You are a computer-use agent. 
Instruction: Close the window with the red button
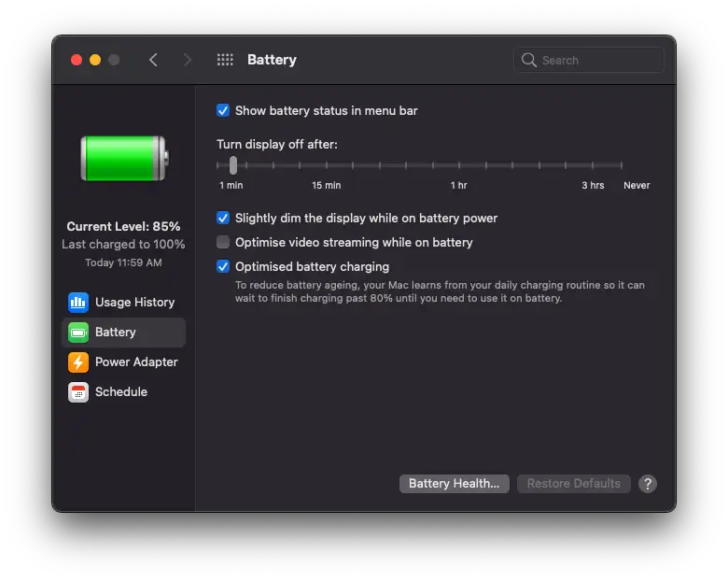(77, 60)
